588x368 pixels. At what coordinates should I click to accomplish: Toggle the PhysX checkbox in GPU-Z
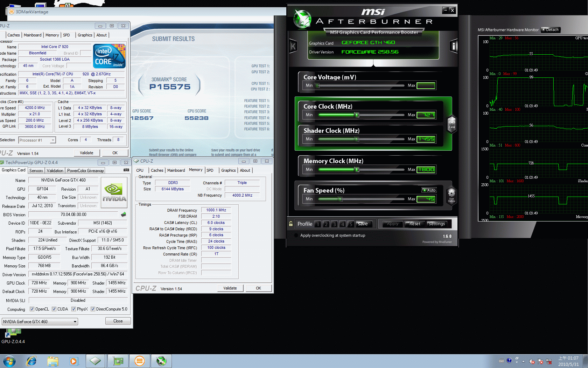pos(74,309)
